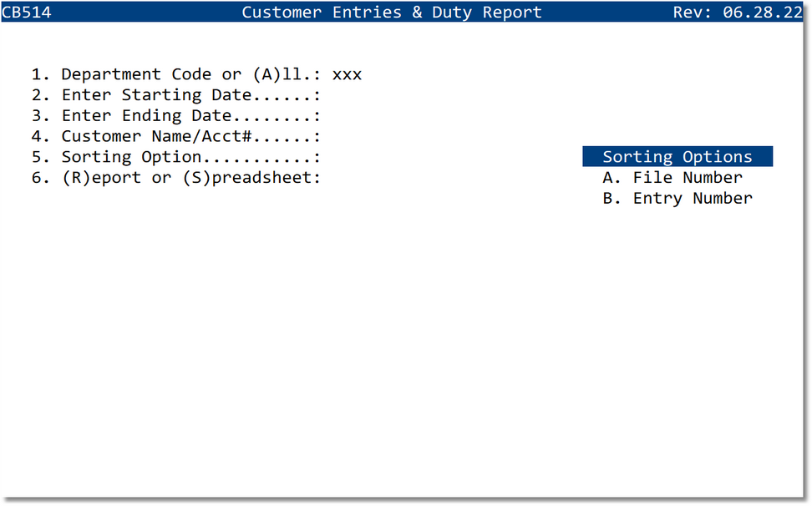Choose sorting option B. Entry Number
This screenshot has height=506, width=812.
tap(678, 199)
